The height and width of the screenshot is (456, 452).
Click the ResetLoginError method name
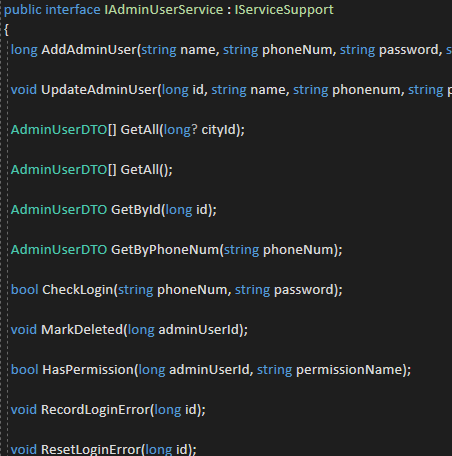91,450
